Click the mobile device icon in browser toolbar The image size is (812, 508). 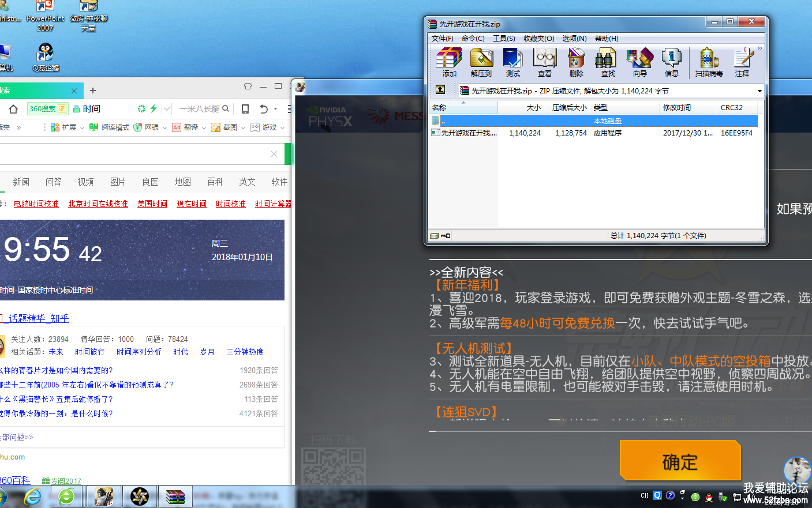pyautogui.click(x=245, y=108)
